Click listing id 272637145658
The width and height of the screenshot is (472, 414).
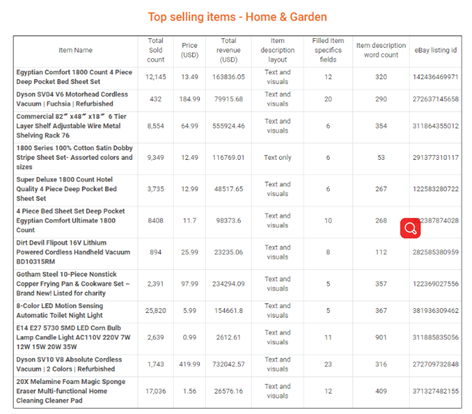[435, 99]
